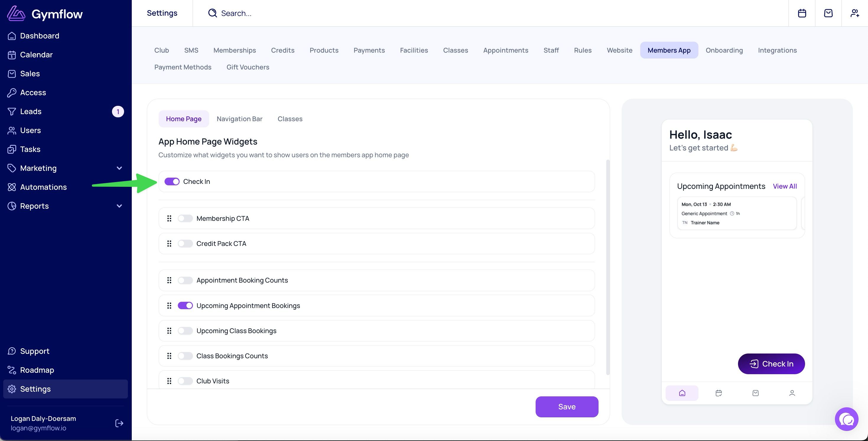The image size is (868, 441).
Task: Click the widgets list scrollbar
Action: tap(608, 267)
